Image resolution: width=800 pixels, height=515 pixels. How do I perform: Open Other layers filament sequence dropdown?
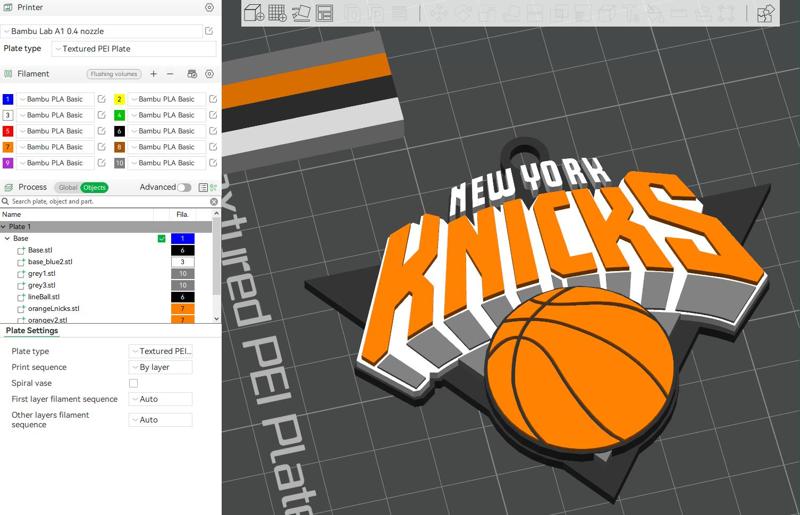click(x=160, y=420)
